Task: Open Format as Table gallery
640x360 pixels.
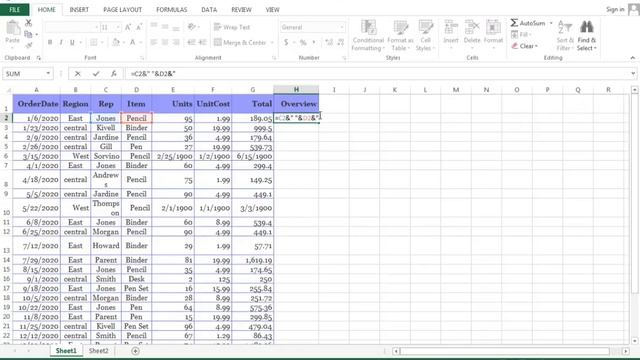Action: tap(400, 36)
